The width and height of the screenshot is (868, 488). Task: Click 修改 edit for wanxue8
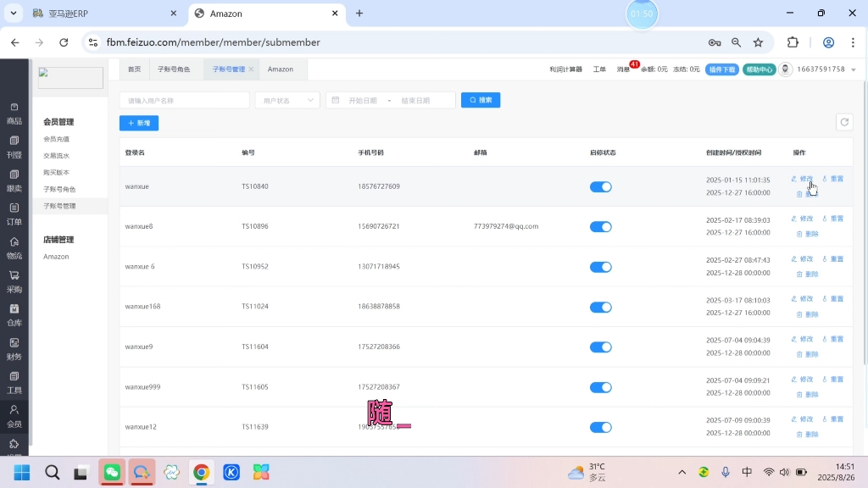[802, 219]
